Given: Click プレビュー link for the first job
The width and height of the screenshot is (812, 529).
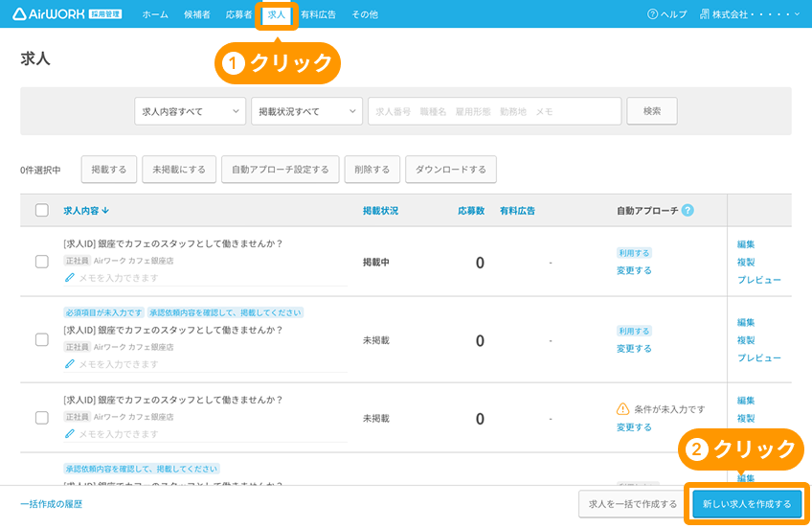Looking at the screenshot, I should click(x=758, y=280).
